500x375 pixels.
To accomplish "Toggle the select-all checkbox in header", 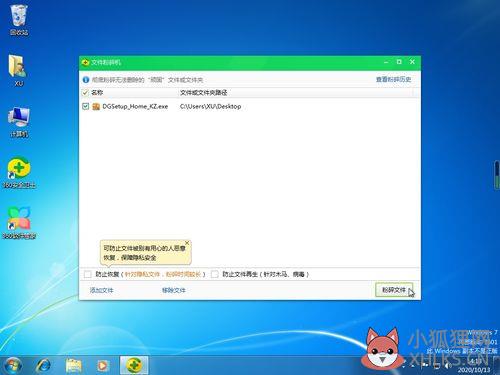I will tap(85, 93).
